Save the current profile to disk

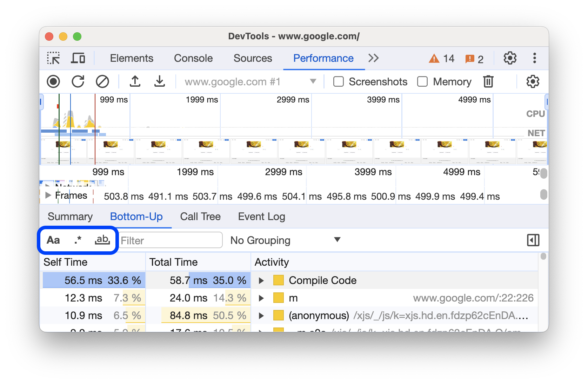pyautogui.click(x=160, y=81)
